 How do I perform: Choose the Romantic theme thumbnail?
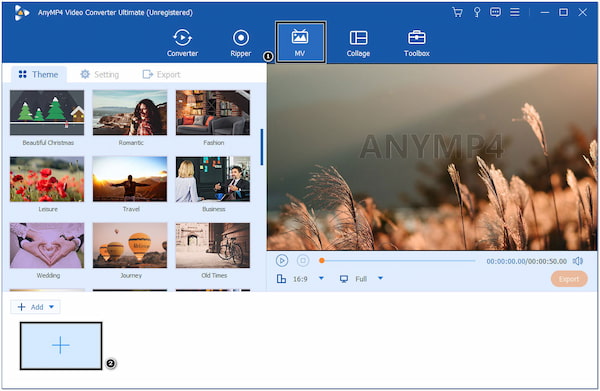[130, 112]
